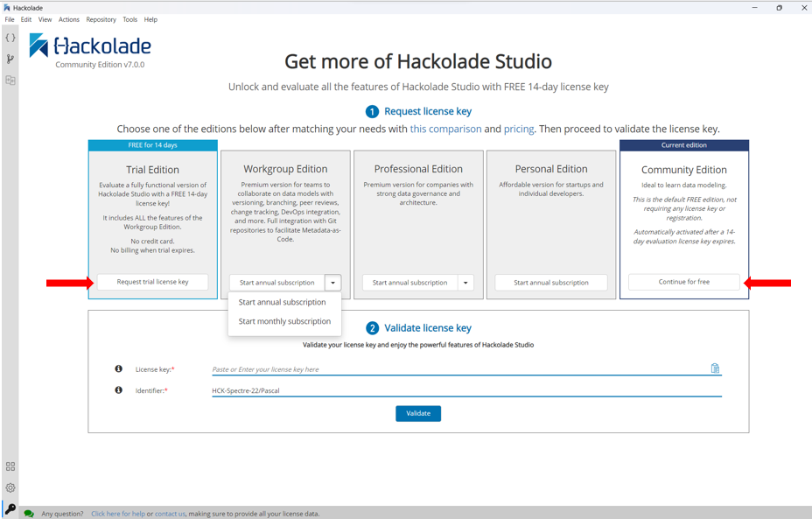Click the plugins grid icon near bottom sidebar
Screen dimensions: 812x519
[10, 466]
